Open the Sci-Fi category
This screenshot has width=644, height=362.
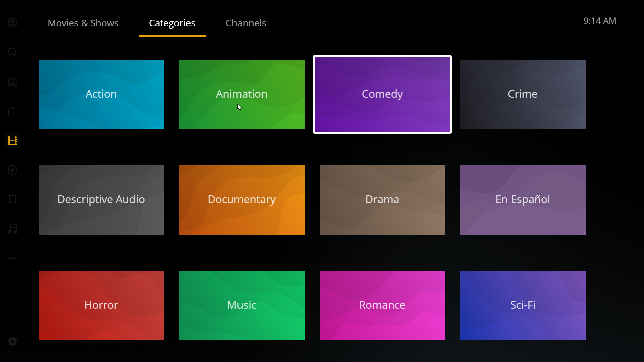[x=523, y=305]
